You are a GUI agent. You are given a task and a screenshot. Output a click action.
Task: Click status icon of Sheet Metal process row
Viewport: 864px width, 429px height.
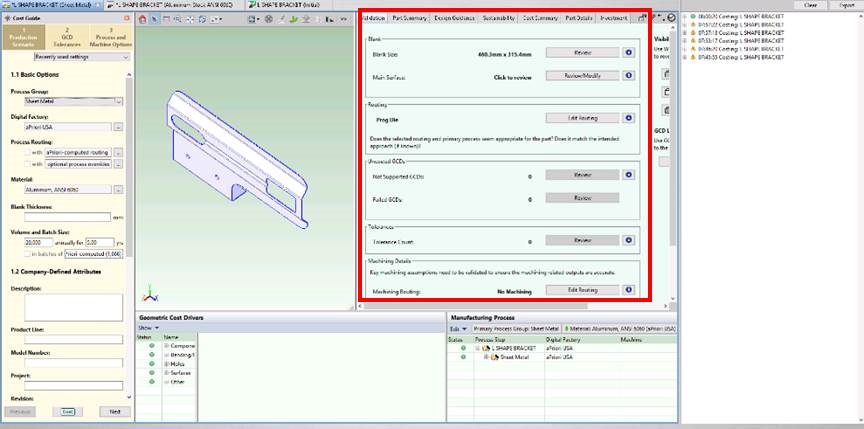click(x=463, y=357)
